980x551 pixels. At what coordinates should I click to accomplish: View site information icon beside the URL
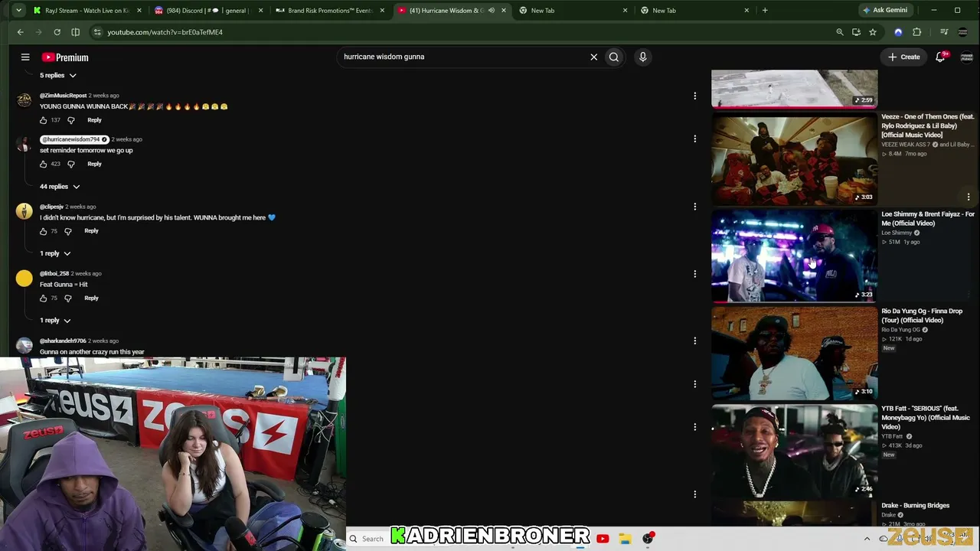pyautogui.click(x=96, y=32)
